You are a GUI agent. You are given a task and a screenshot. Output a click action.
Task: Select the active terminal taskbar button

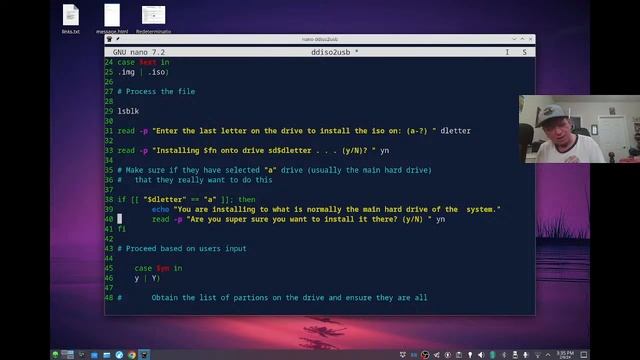tap(144, 355)
